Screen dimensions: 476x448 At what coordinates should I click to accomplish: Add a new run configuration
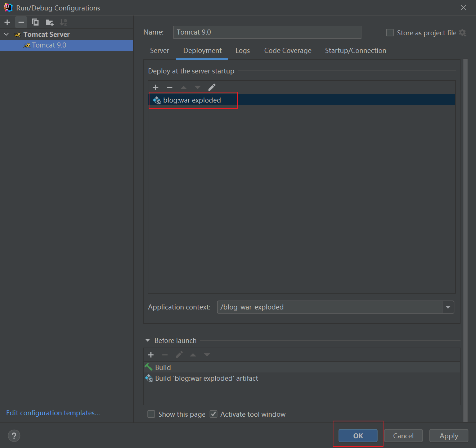coord(7,22)
